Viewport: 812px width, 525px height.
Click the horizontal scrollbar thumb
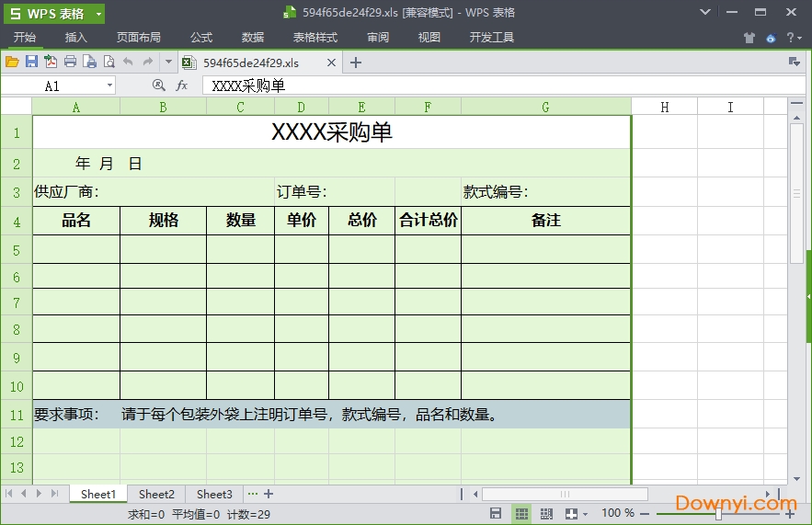(x=565, y=494)
